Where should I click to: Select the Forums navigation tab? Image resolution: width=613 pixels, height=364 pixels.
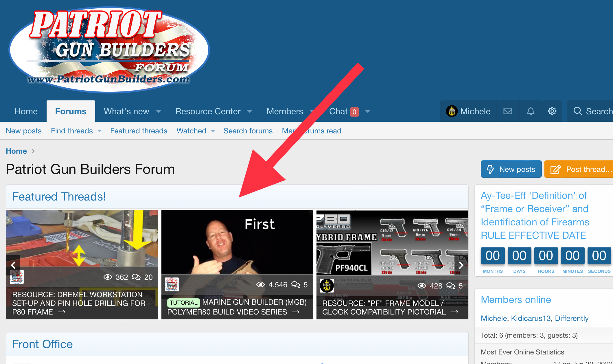coord(71,111)
